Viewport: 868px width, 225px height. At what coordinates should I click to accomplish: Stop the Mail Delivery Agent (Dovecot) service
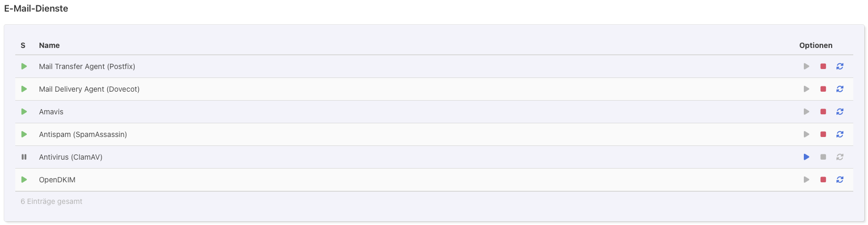pos(823,89)
